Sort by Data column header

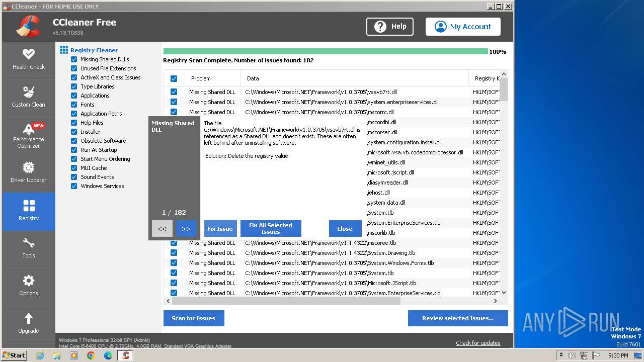coord(355,78)
